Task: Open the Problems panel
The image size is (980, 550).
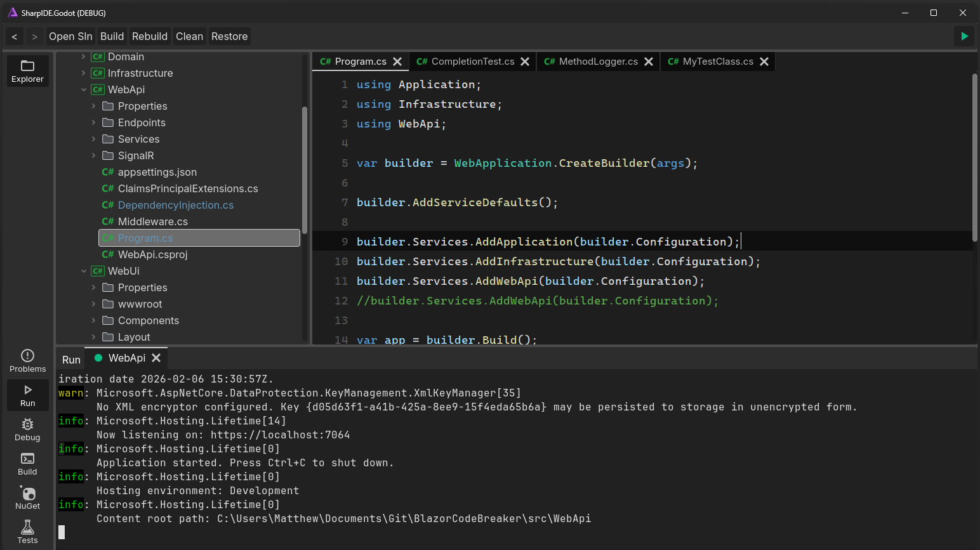Action: tap(27, 361)
